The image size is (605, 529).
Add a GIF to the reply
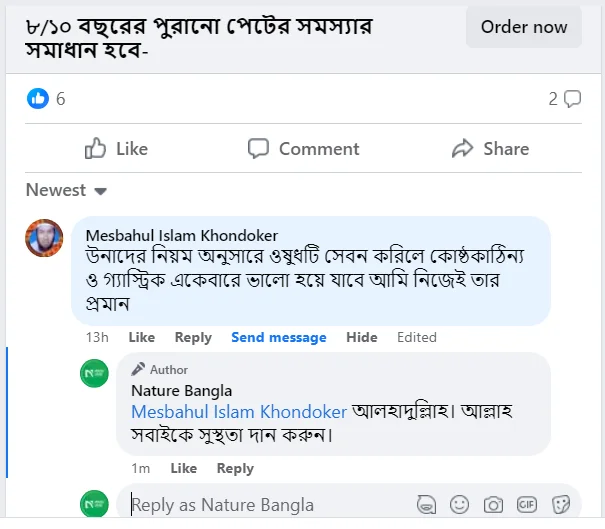[527, 504]
